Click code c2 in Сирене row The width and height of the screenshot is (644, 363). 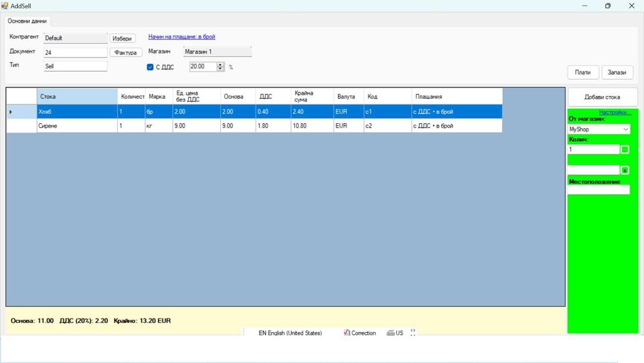click(x=388, y=126)
